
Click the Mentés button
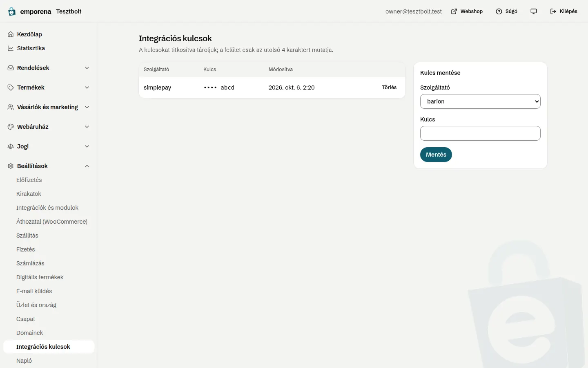(436, 155)
